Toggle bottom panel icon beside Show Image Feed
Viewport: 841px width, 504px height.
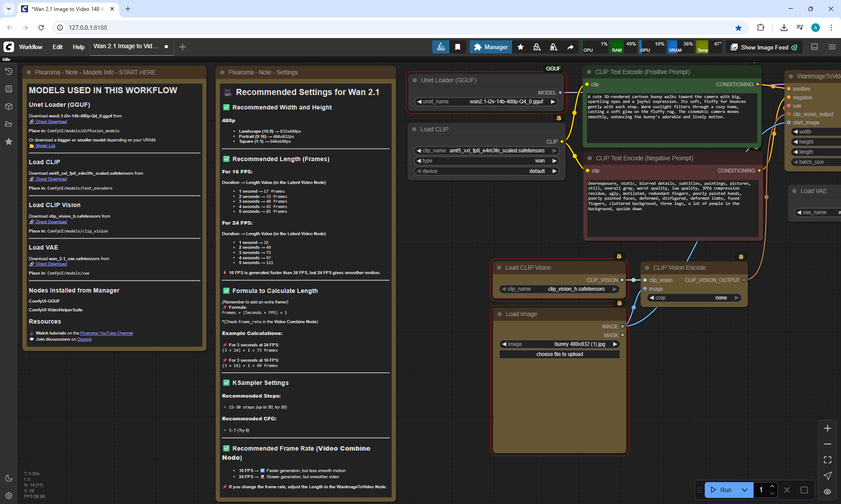(815, 47)
